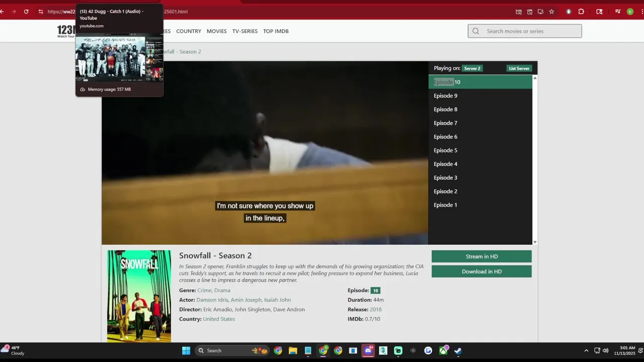644x362 pixels.
Task: Play Episode 5 from the list
Action: tap(480, 150)
